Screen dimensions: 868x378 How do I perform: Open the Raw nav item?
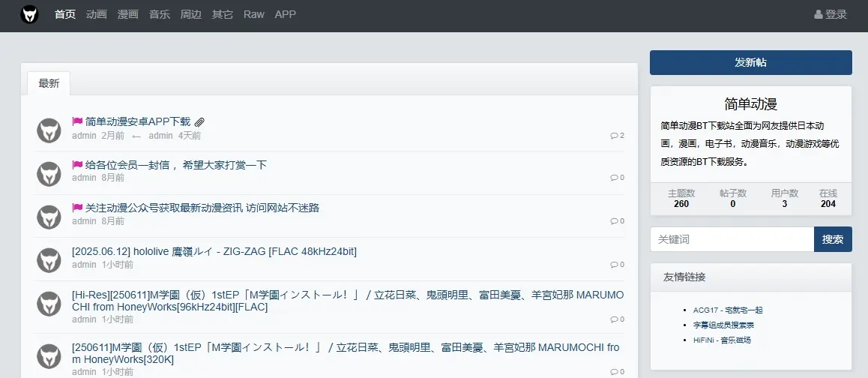[x=254, y=14]
